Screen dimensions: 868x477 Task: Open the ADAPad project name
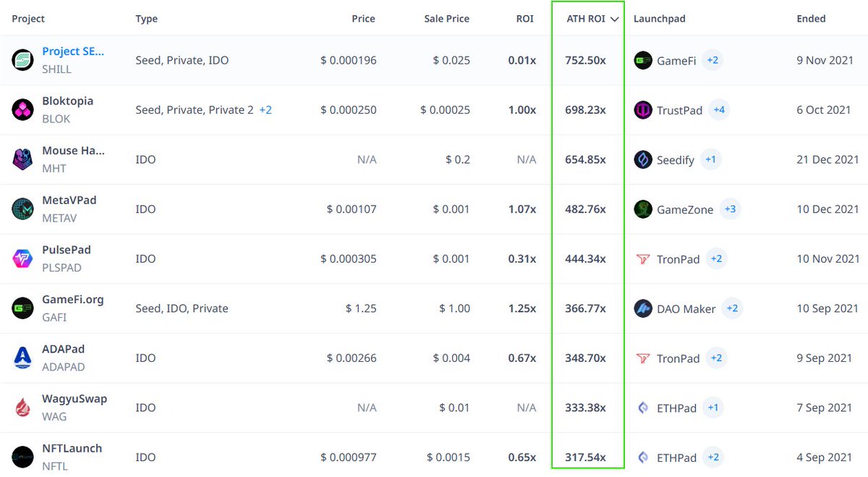pyautogui.click(x=63, y=349)
